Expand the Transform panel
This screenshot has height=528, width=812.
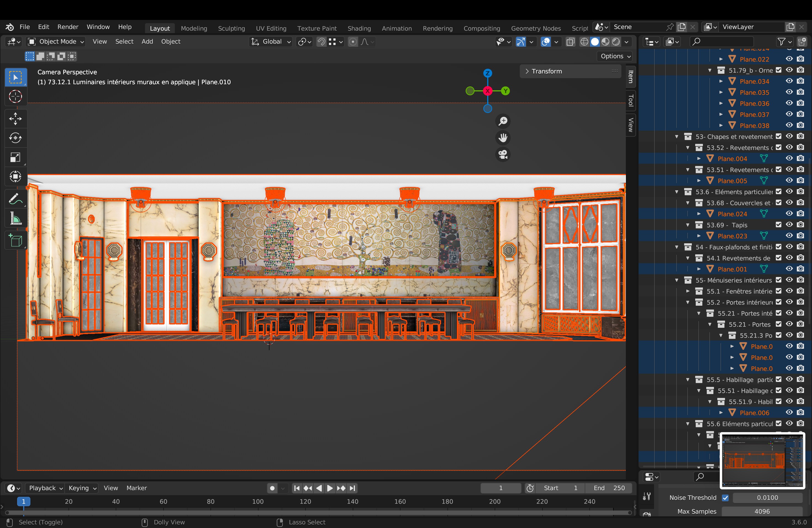pos(547,71)
